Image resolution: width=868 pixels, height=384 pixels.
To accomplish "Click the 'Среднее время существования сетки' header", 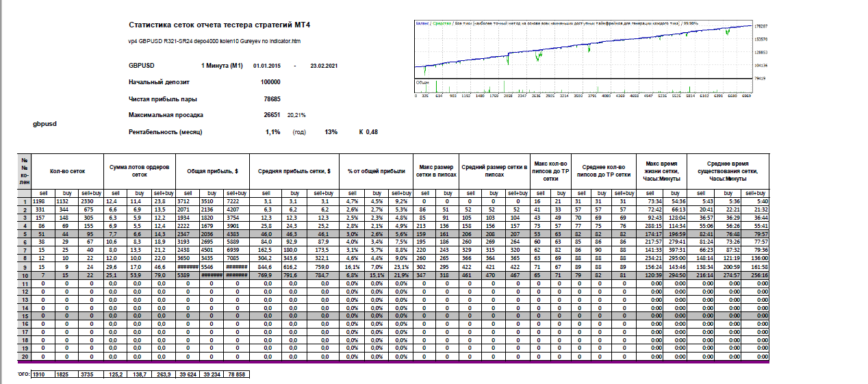I will point(728,172).
